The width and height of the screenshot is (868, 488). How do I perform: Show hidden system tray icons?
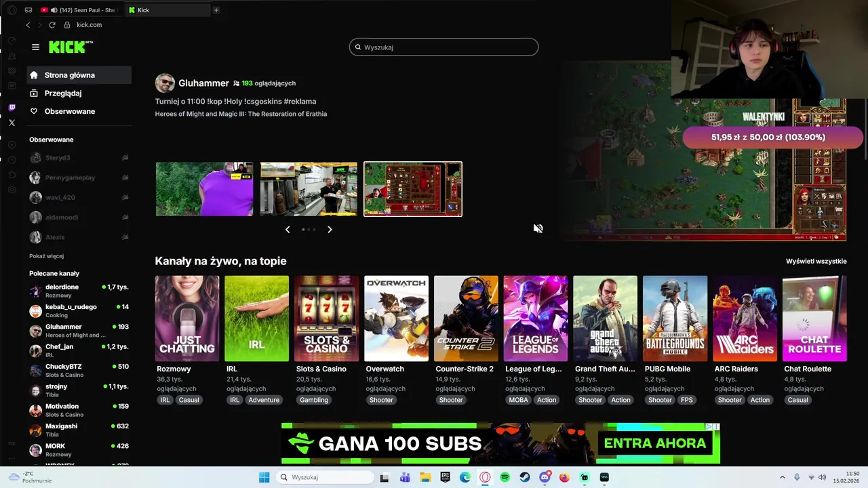782,477
